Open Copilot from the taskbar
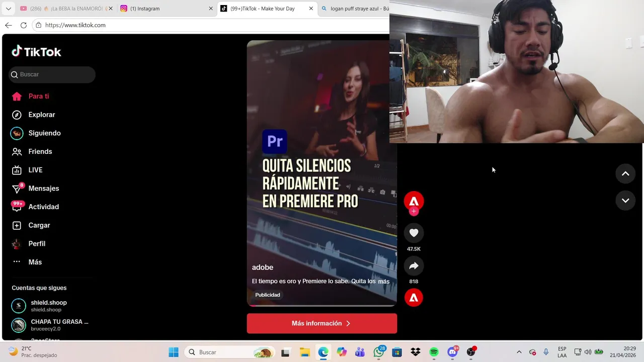The width and height of the screenshot is (644, 362). click(342, 352)
